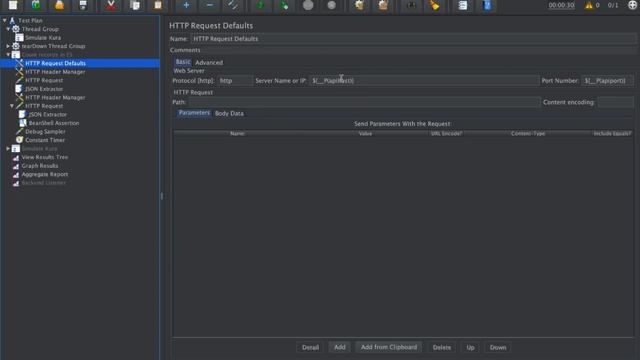Switch to the Basic tab

pyautogui.click(x=182, y=62)
